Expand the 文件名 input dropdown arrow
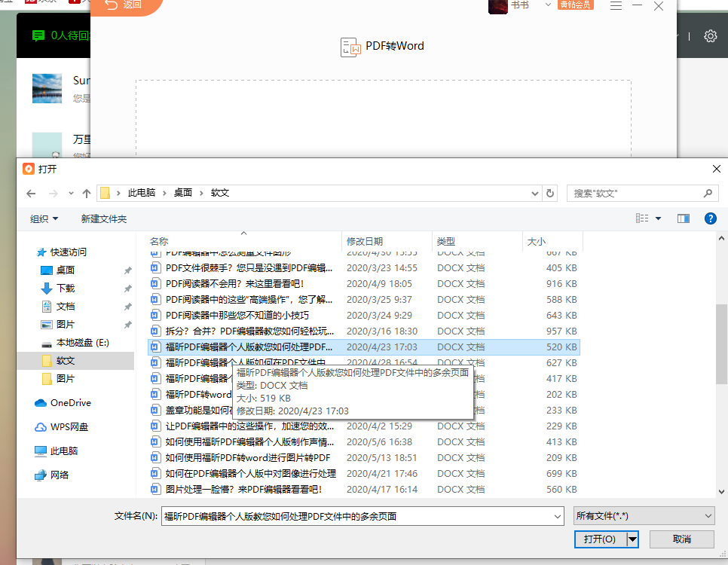 click(558, 516)
